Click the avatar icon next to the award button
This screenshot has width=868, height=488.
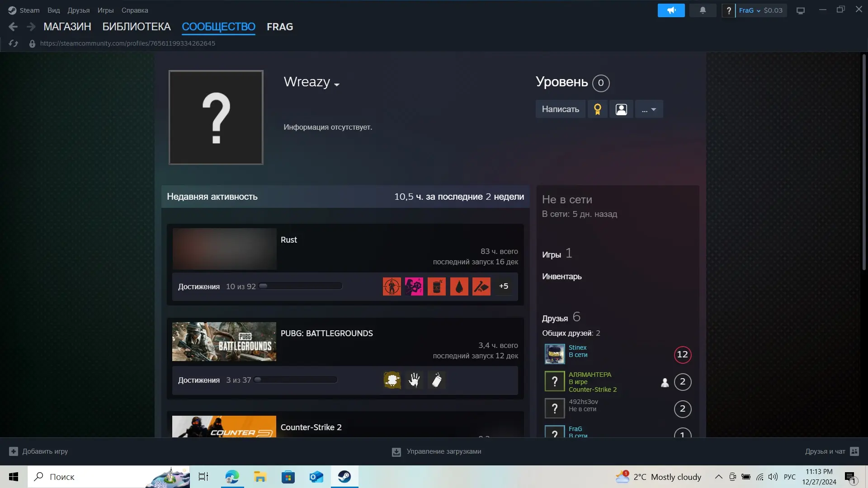pos(621,109)
